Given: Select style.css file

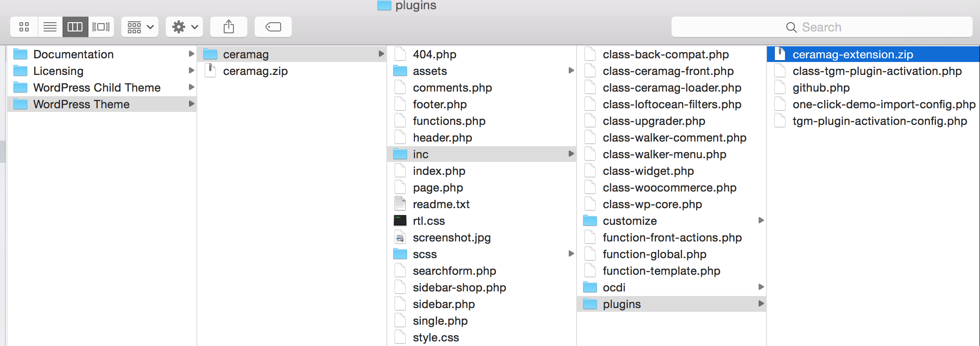Looking at the screenshot, I should (x=481, y=337).
